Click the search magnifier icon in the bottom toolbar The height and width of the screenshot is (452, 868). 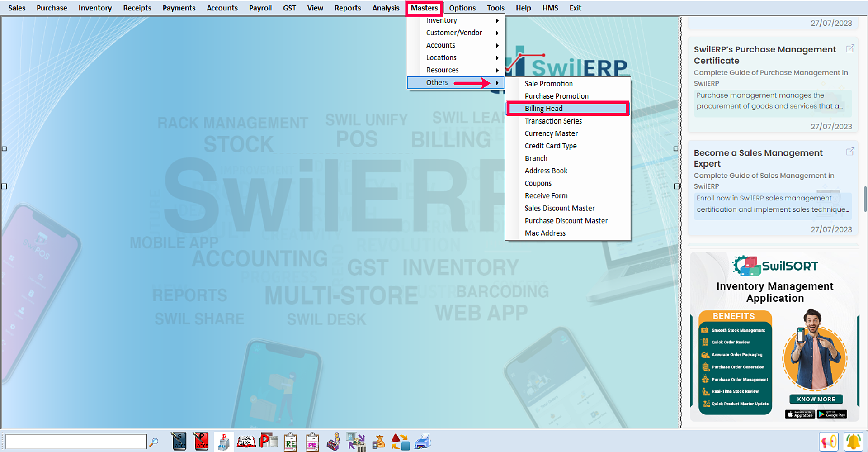(154, 442)
